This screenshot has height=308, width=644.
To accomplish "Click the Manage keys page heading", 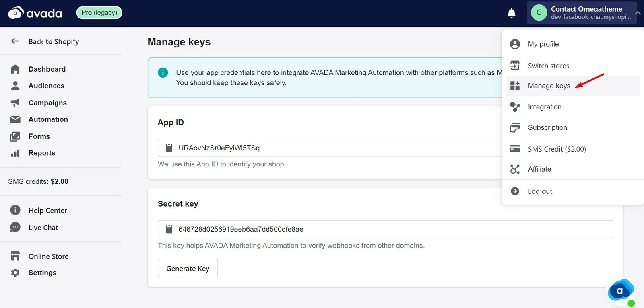I will [179, 42].
